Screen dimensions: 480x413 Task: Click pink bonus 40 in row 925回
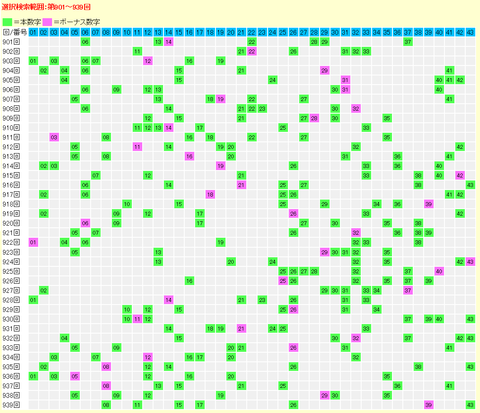pos(439,271)
